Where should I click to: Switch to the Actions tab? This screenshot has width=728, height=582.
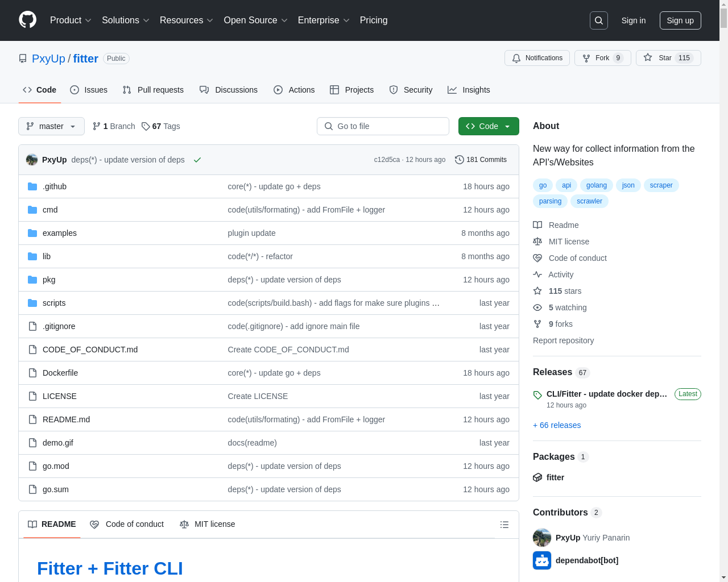pos(294,90)
